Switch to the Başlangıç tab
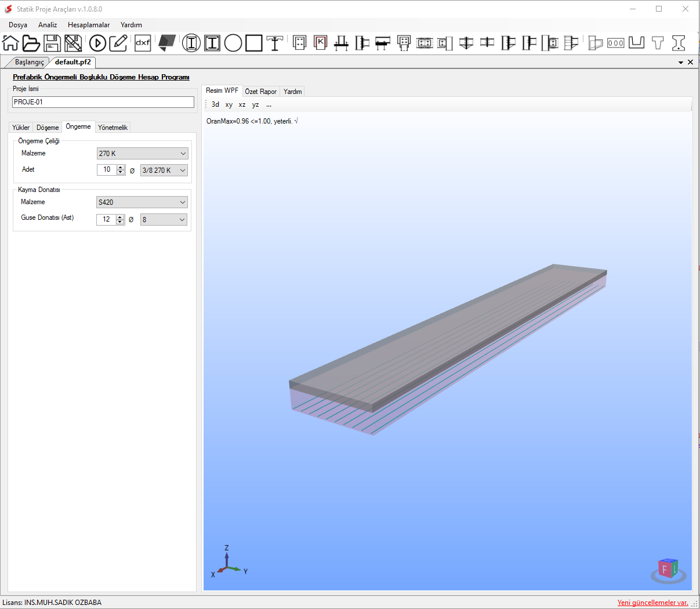Image resolution: width=700 pixels, height=609 pixels. point(29,62)
